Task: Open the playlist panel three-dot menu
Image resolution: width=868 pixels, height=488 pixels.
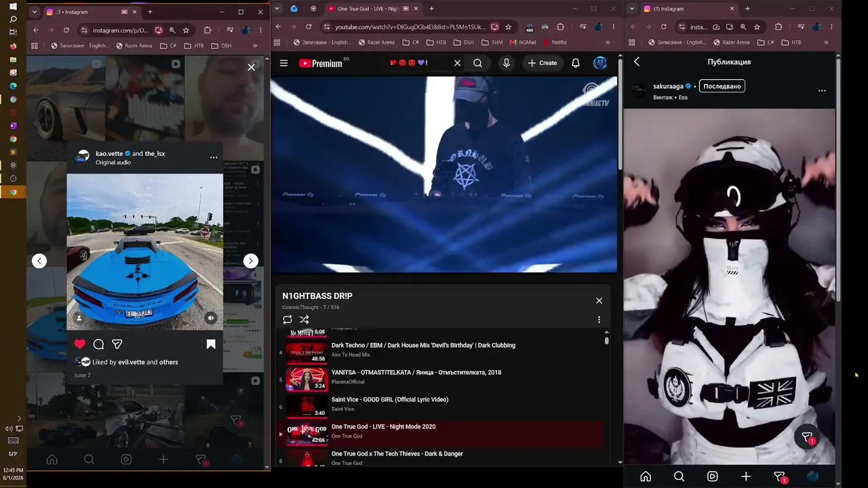Action: (x=599, y=319)
